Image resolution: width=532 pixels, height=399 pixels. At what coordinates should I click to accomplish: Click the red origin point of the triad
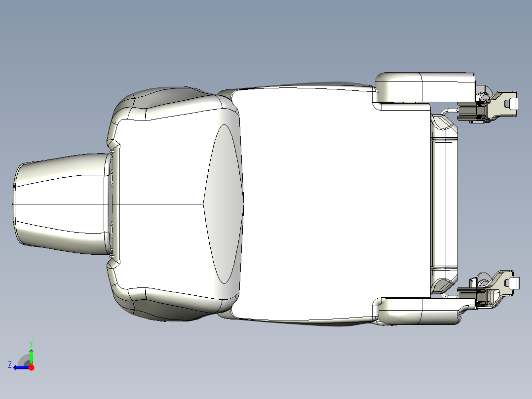point(32,367)
